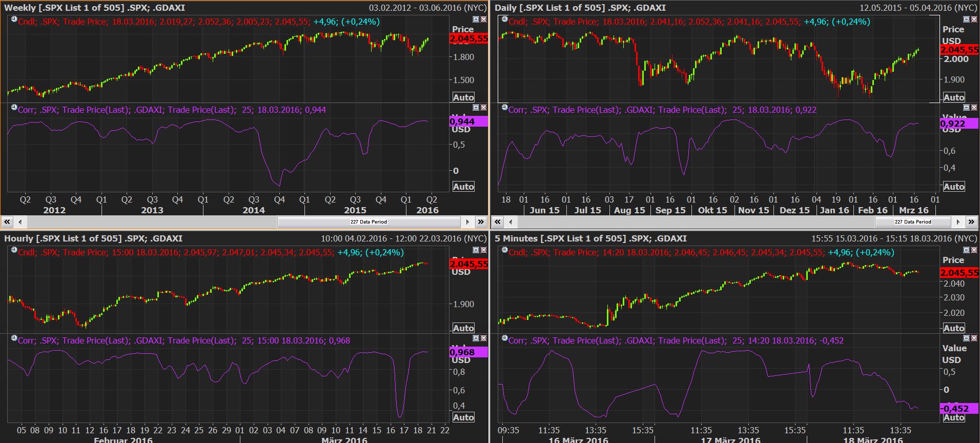
Task: Click the Cndl .SPX legend in Hourly chart
Action: coord(211,252)
